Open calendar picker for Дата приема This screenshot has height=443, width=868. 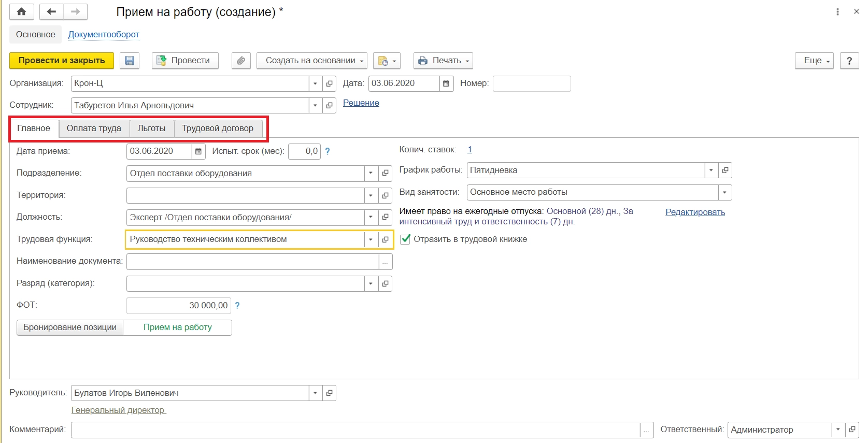coord(198,151)
